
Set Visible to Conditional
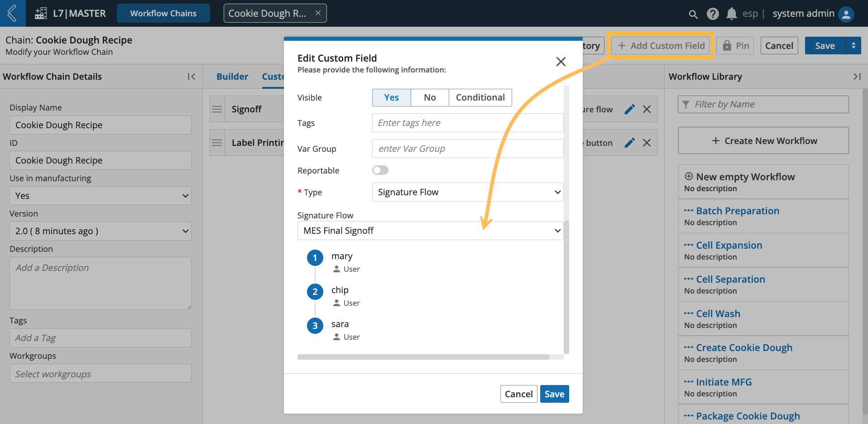(480, 97)
